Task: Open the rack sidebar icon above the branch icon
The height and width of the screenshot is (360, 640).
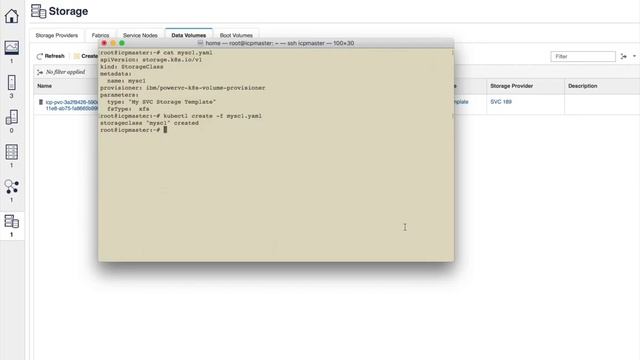Action: coord(11,152)
